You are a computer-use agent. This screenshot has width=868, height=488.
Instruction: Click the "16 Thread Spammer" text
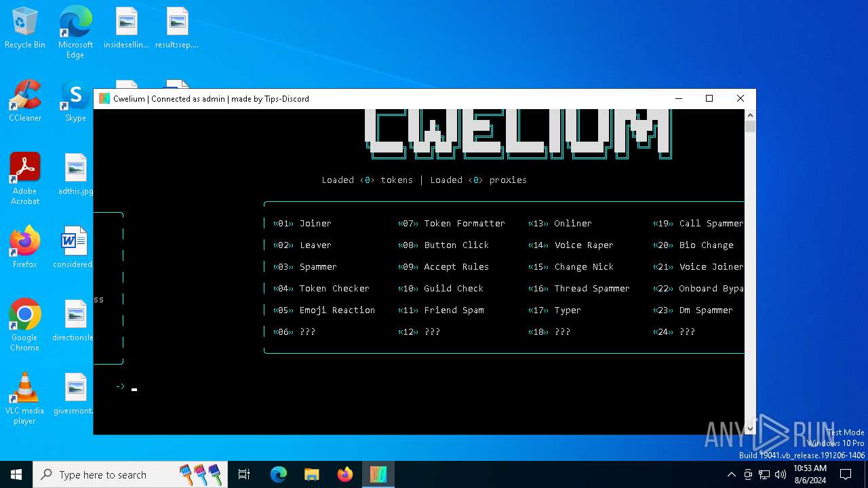(x=579, y=289)
